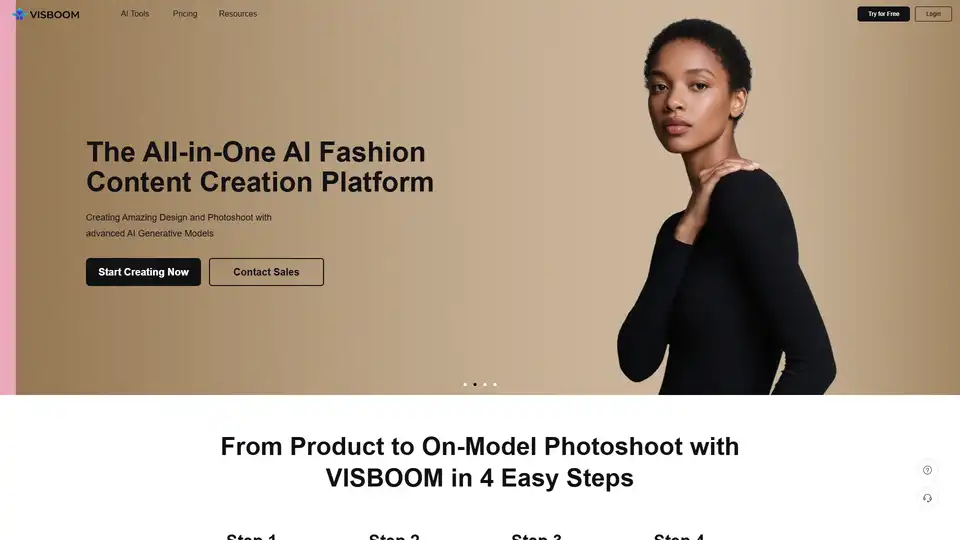960x540 pixels.
Task: Click the Contact Sales button
Action: tap(266, 272)
